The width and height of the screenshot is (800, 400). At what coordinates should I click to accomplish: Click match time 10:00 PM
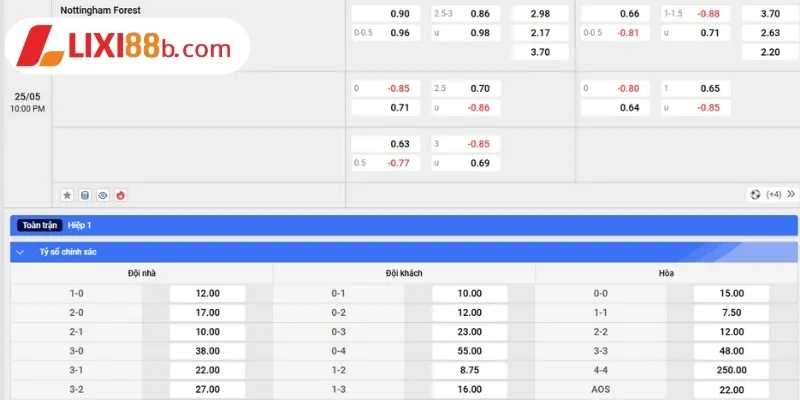28,109
